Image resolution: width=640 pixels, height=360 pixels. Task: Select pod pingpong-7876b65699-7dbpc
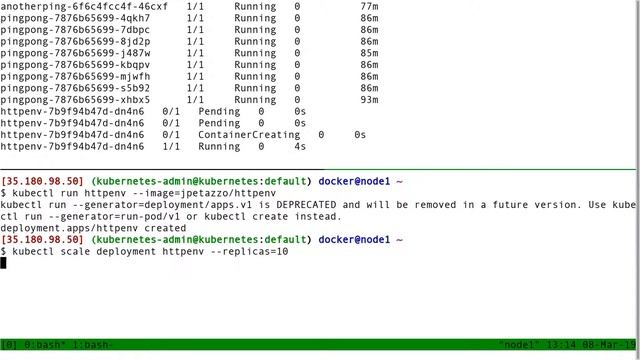pos(75,30)
